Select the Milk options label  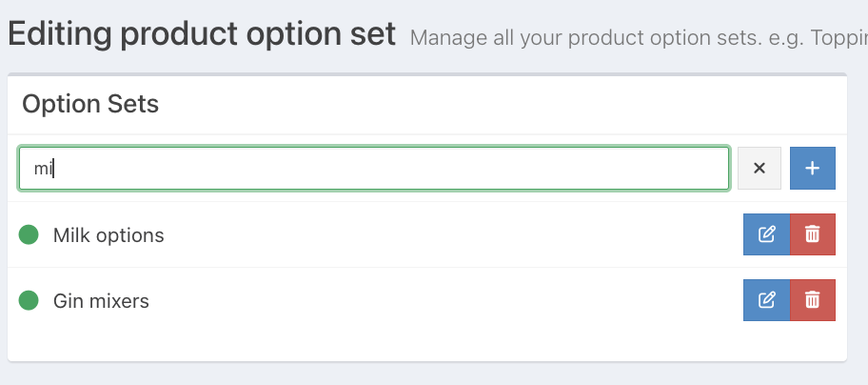tap(108, 235)
